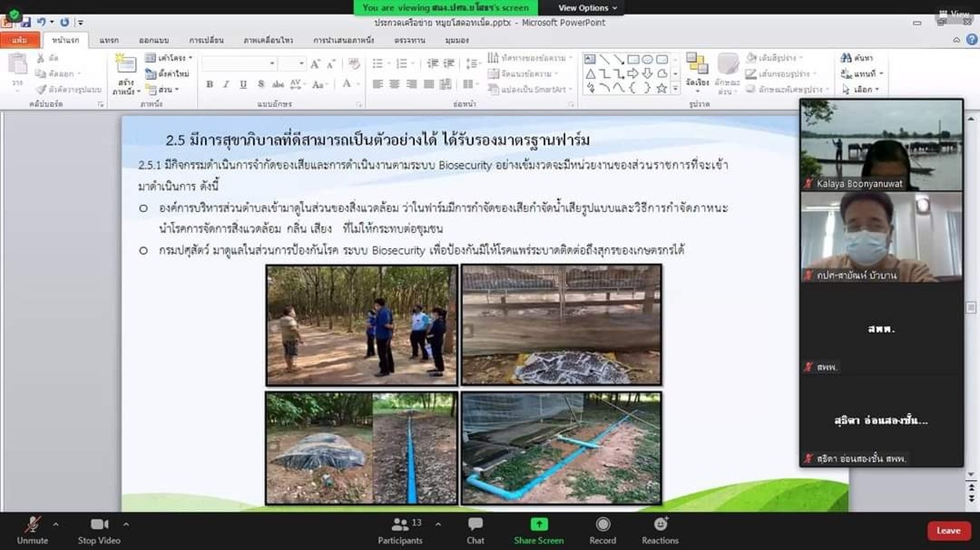This screenshot has width=980, height=550.
Task: Switch to ออกแบบ (Design) ribbon tab
Action: click(x=153, y=39)
